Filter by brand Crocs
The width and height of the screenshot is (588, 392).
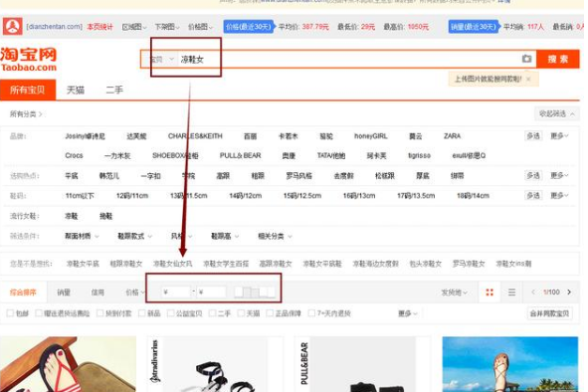pyautogui.click(x=74, y=155)
